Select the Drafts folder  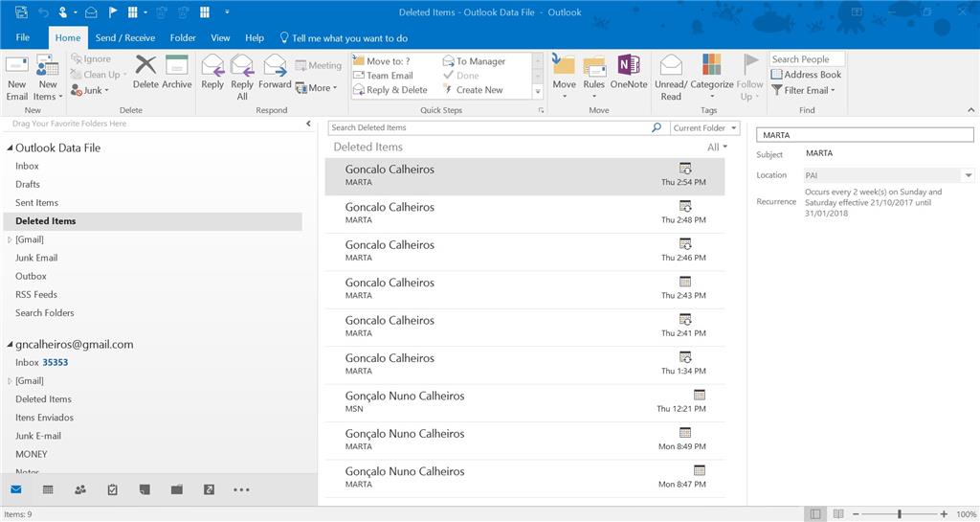[28, 185]
